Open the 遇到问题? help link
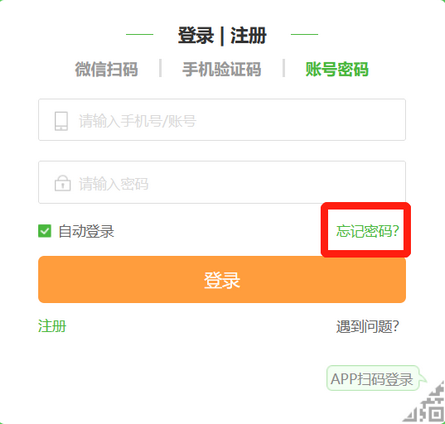 367,326
